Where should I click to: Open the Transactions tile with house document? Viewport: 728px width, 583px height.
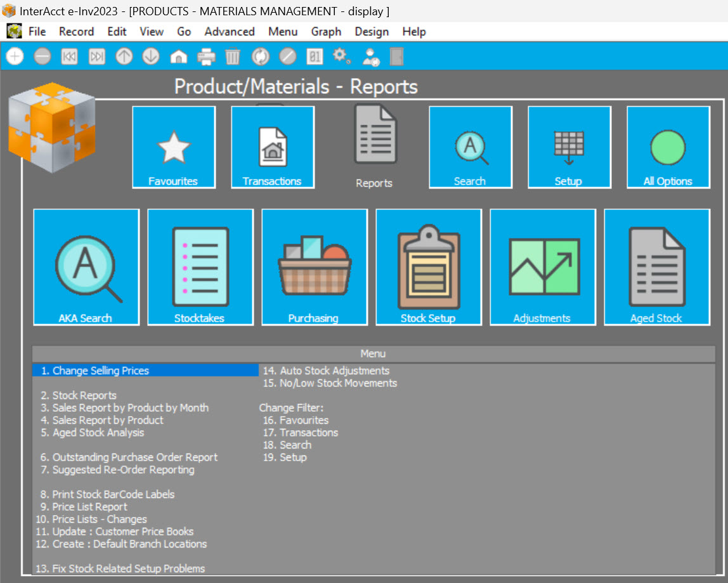pos(273,147)
